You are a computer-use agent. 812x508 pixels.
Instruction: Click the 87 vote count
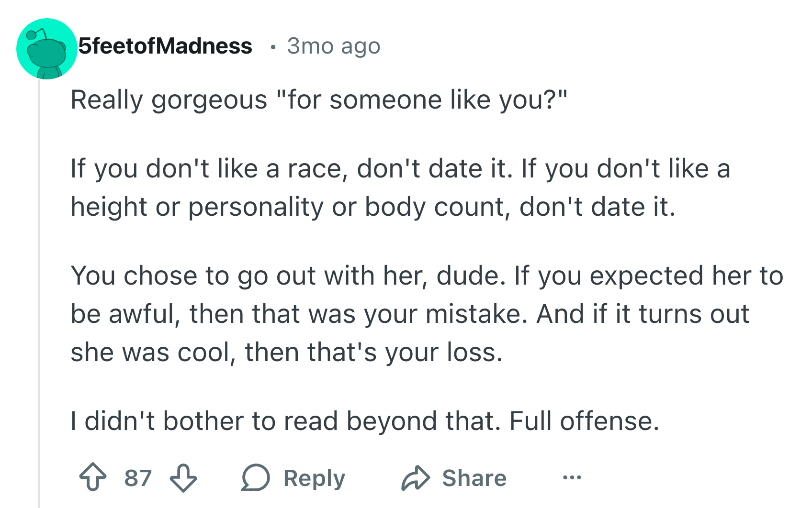click(138, 478)
